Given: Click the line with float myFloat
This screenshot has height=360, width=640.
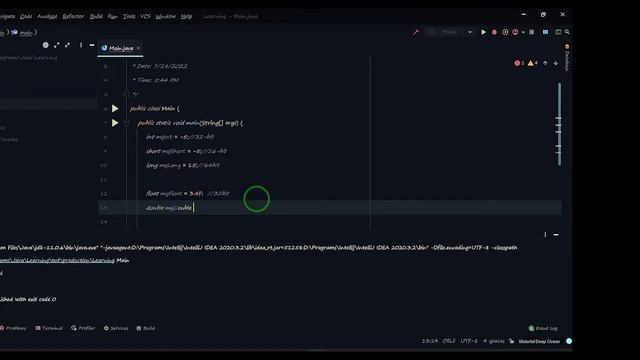Looking at the screenshot, I should [x=188, y=193].
